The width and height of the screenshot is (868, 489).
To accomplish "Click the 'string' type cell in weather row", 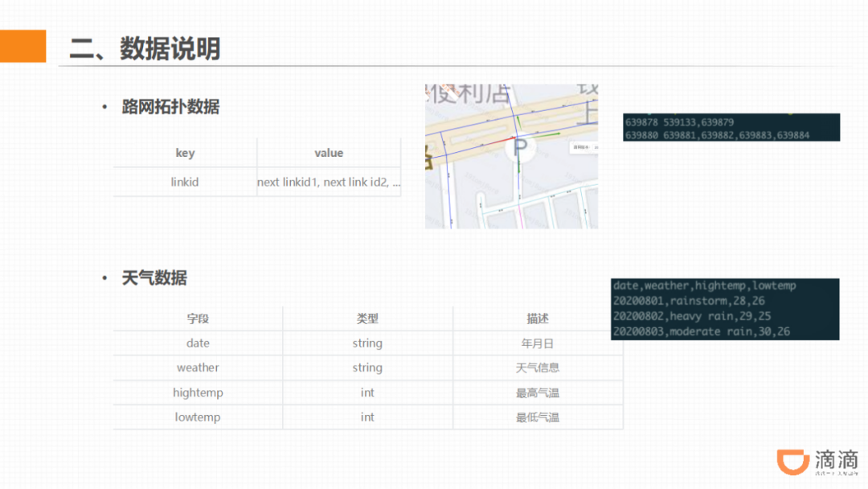I will (x=367, y=368).
